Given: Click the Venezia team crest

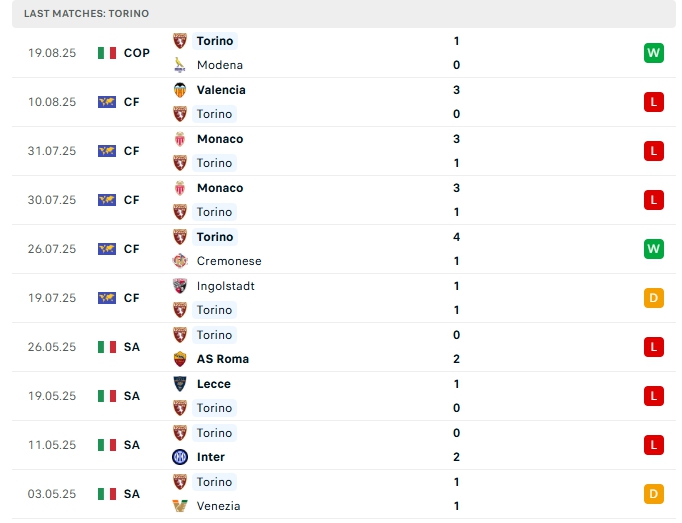Looking at the screenshot, I should (180, 506).
